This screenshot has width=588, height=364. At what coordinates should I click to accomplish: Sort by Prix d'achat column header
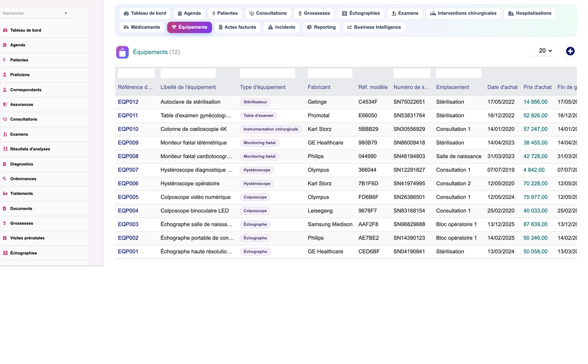point(538,87)
